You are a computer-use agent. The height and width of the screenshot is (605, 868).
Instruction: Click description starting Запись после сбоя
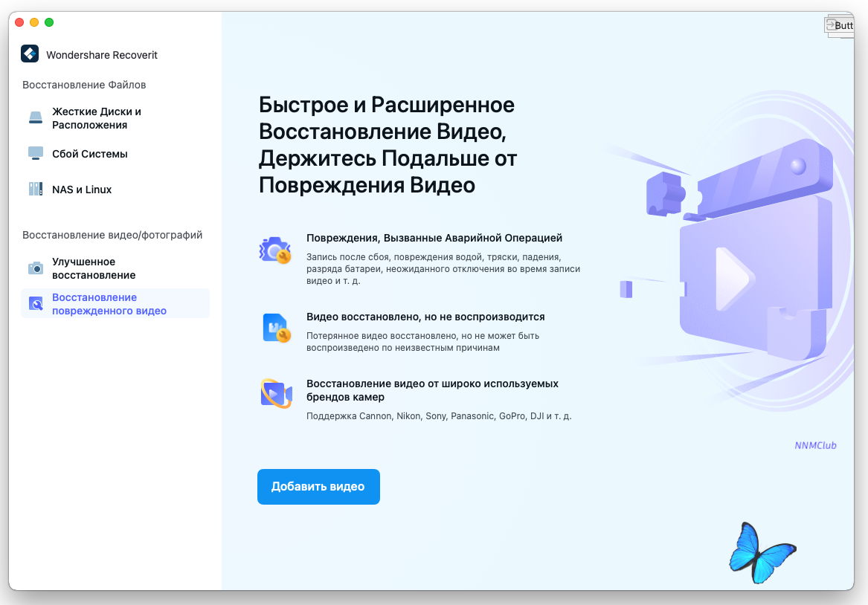tap(443, 269)
